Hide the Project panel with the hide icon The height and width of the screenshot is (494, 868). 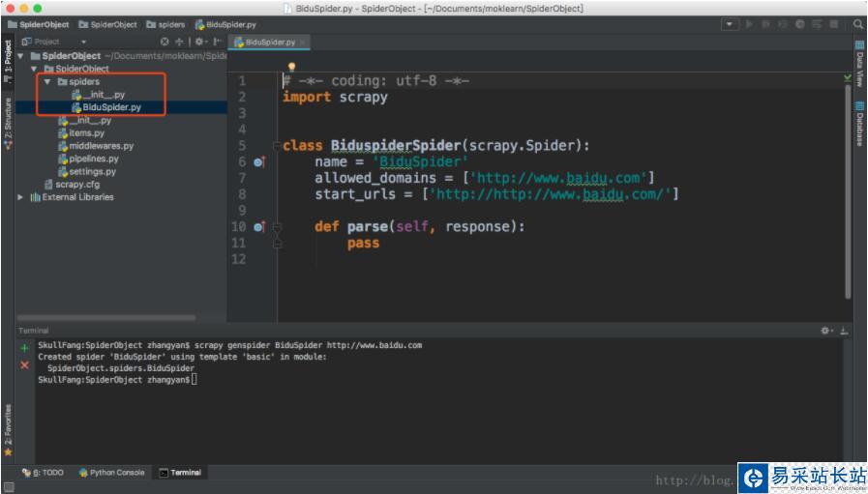(218, 42)
